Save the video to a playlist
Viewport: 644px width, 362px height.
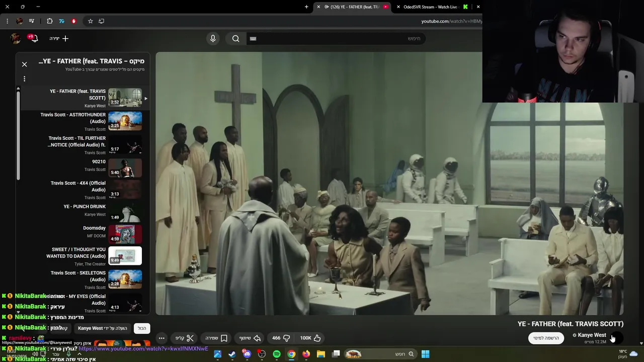216,338
